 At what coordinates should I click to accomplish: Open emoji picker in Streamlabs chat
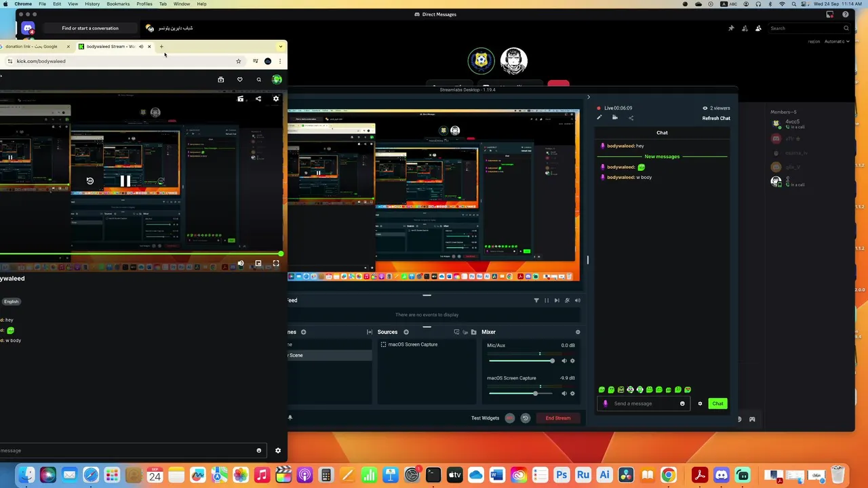click(682, 403)
